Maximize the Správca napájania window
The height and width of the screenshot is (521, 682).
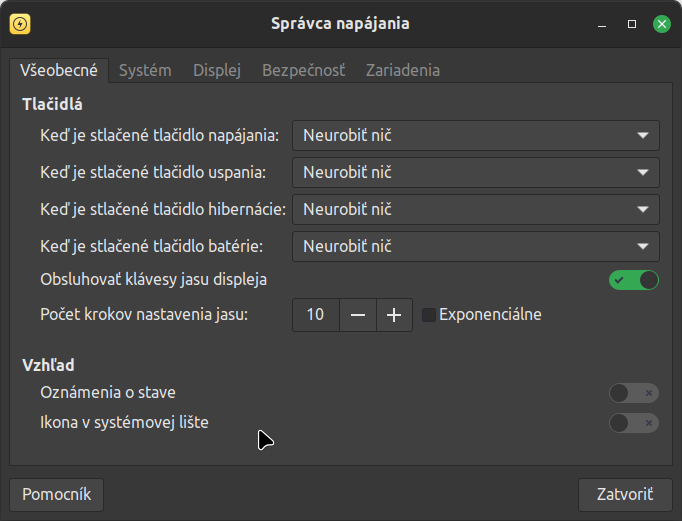631,23
